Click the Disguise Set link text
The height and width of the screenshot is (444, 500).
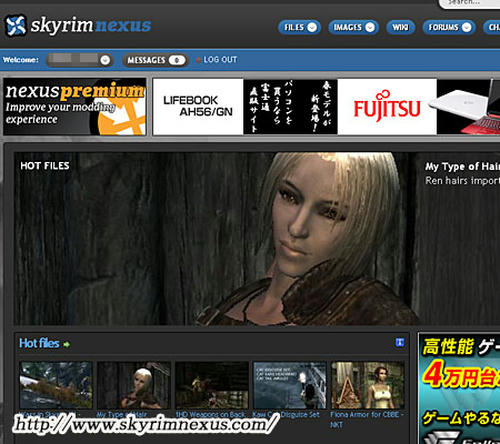point(286,415)
